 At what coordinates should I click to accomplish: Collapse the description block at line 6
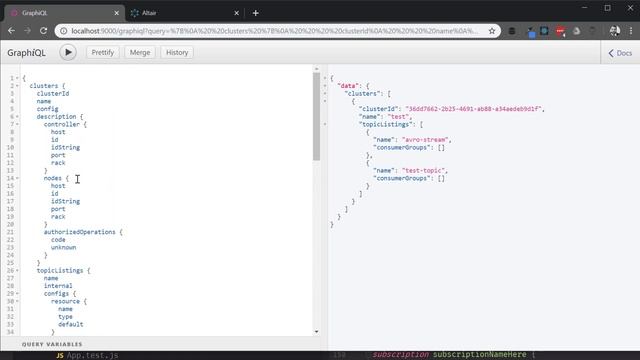[x=17, y=117]
